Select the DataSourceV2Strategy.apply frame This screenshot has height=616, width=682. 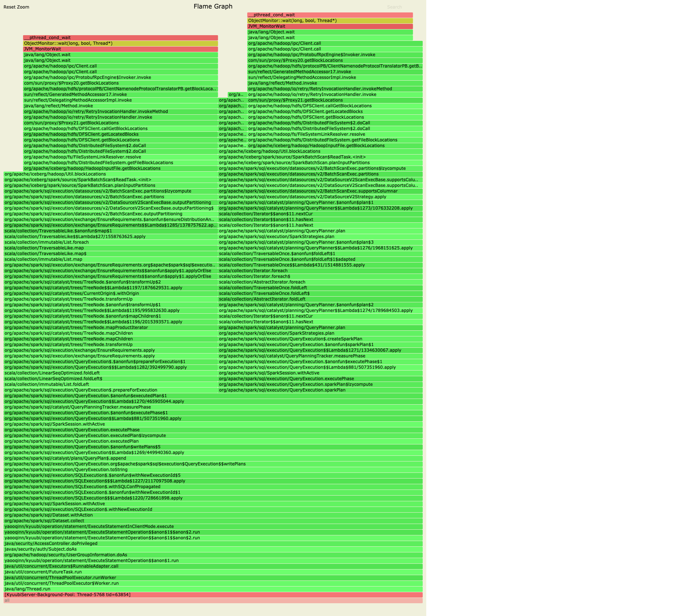(x=320, y=197)
